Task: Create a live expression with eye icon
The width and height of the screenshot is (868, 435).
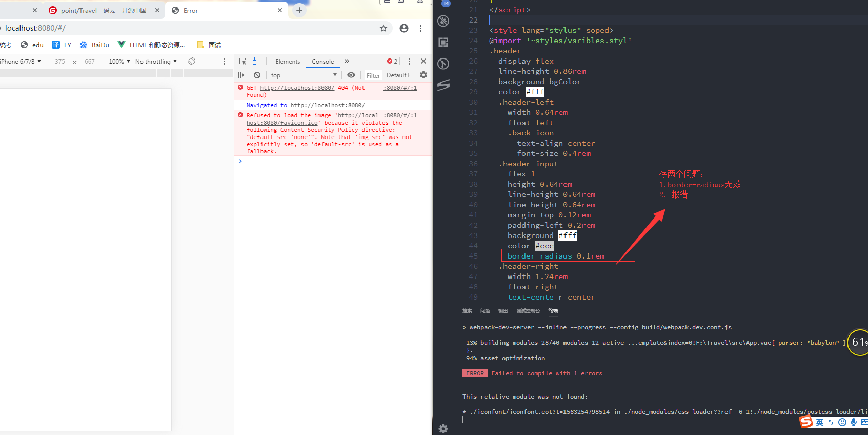Action: 351,75
